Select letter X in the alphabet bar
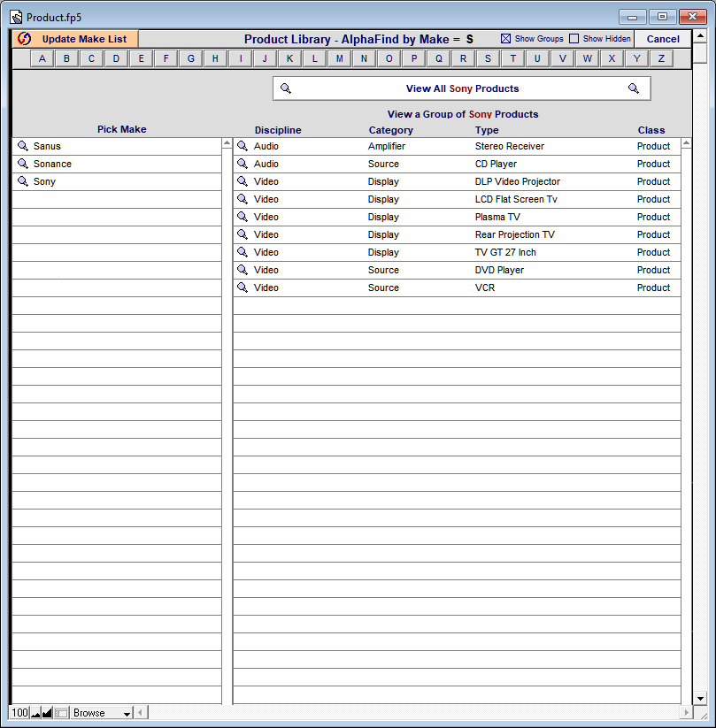This screenshot has width=716, height=728. click(612, 59)
